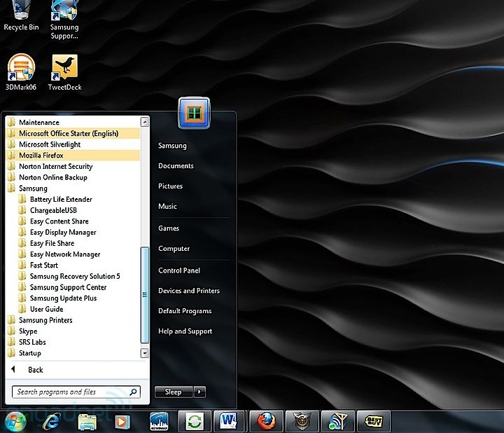Click the green sync arrows taskbar icon
Screen dimensions: 504x433
click(x=195, y=421)
